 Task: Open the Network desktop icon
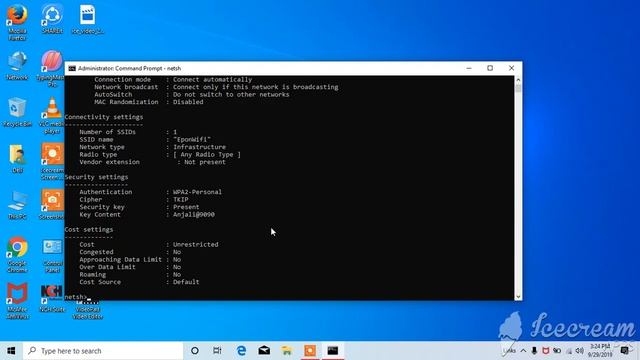[x=17, y=65]
